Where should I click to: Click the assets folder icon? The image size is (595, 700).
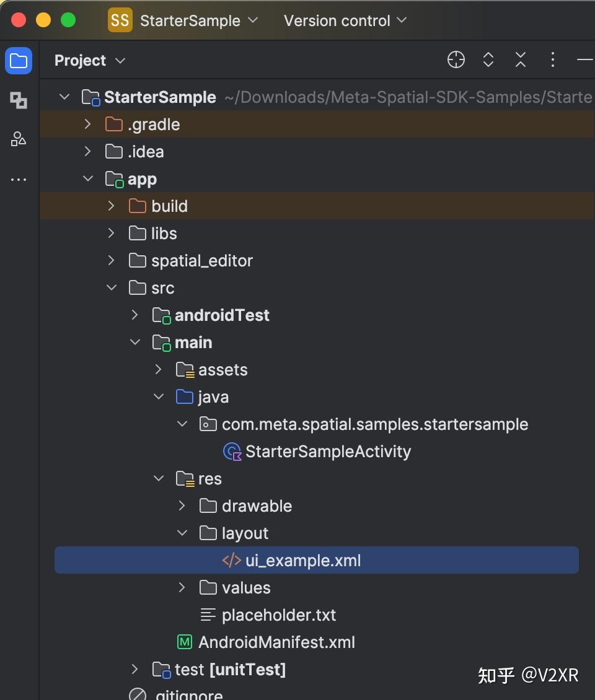[x=185, y=370]
